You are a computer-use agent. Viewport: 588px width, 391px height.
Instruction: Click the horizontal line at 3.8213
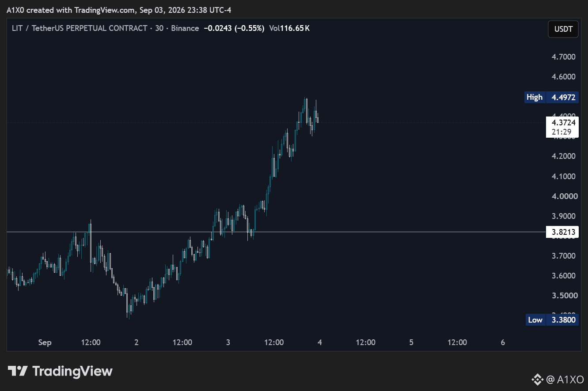[x=276, y=232]
